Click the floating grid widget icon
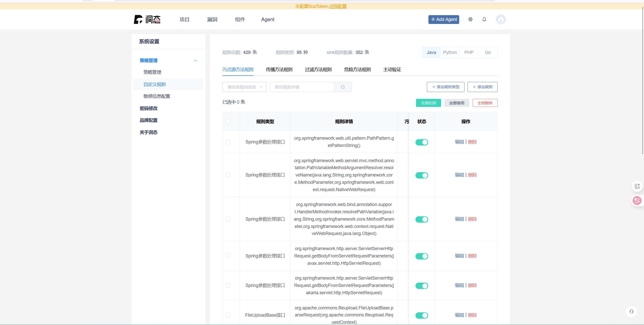The image size is (644, 325). [637, 186]
